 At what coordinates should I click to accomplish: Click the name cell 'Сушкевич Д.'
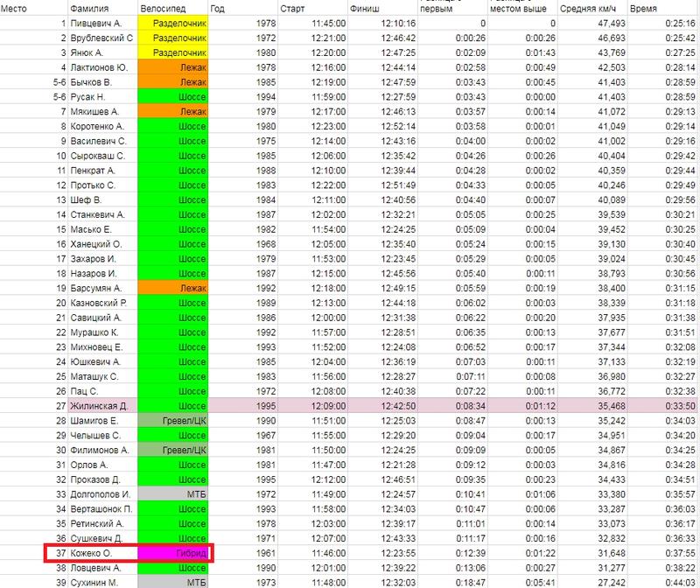pyautogui.click(x=103, y=539)
